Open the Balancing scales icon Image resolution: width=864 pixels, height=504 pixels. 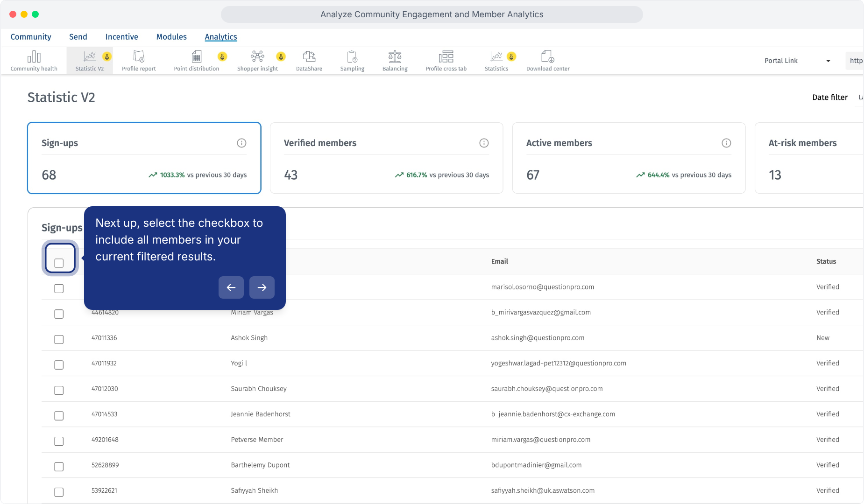pyautogui.click(x=395, y=56)
